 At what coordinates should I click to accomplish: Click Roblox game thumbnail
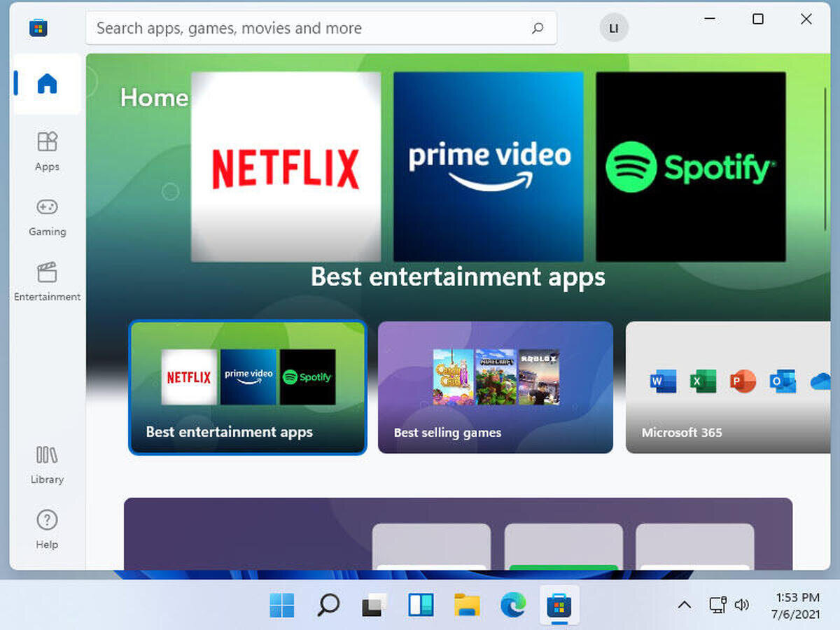pyautogui.click(x=539, y=377)
